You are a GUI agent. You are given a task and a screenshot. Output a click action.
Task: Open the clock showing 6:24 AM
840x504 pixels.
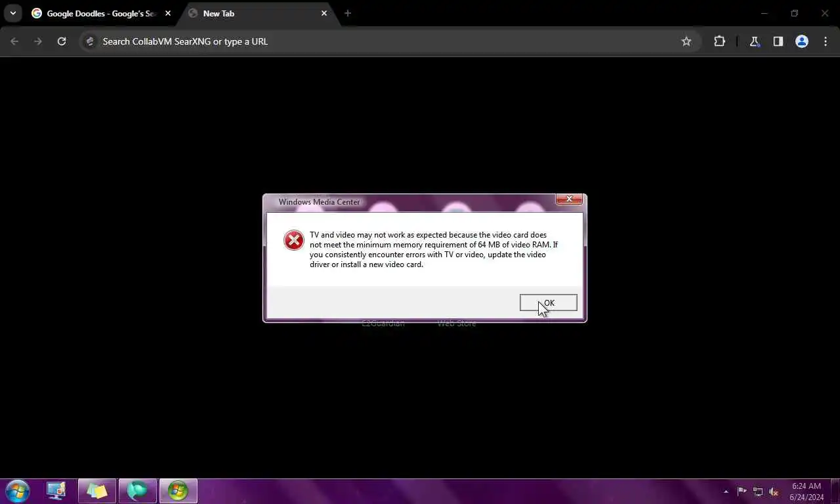807,492
